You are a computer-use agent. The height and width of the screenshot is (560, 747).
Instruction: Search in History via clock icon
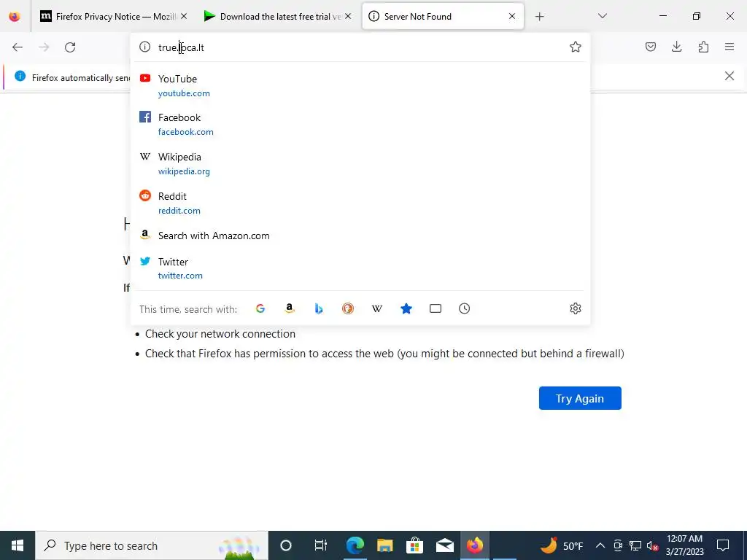[465, 308]
